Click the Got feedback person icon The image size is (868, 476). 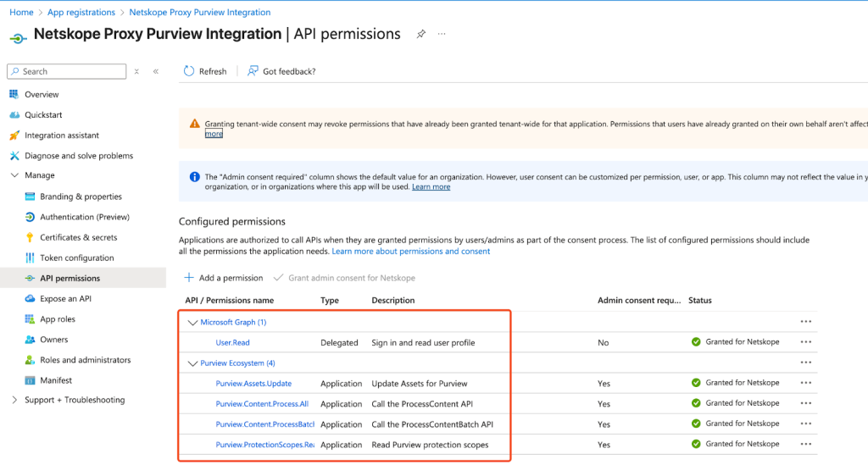(x=253, y=71)
